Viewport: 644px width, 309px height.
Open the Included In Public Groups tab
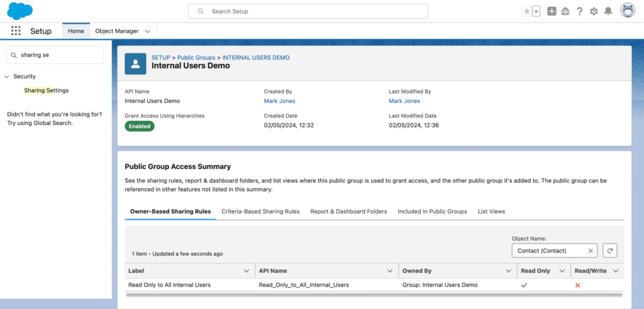pyautogui.click(x=432, y=212)
